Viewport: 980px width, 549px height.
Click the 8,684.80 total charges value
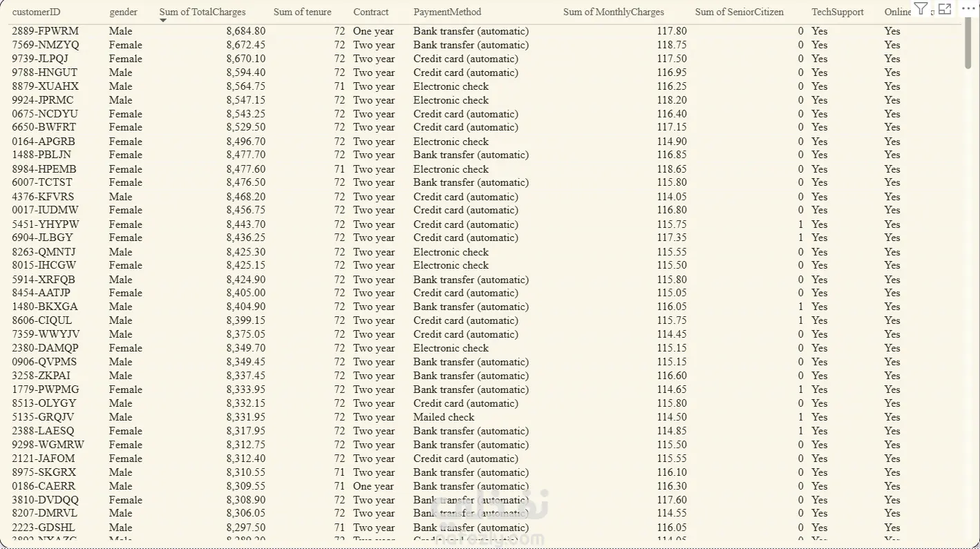coord(245,31)
